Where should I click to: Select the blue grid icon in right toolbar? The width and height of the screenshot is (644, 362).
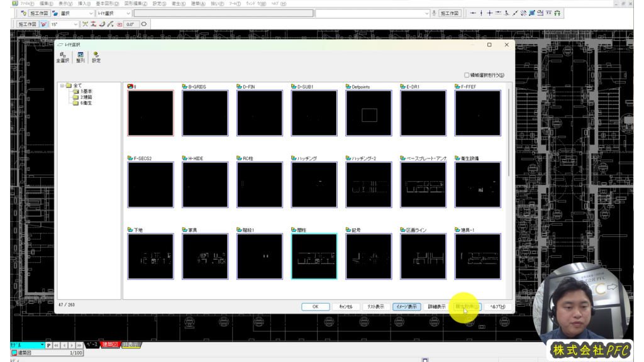(x=531, y=13)
